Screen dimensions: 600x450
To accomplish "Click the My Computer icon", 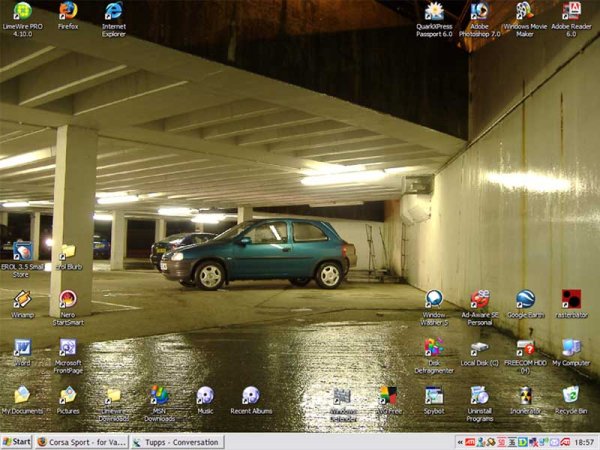I will coord(571,347).
